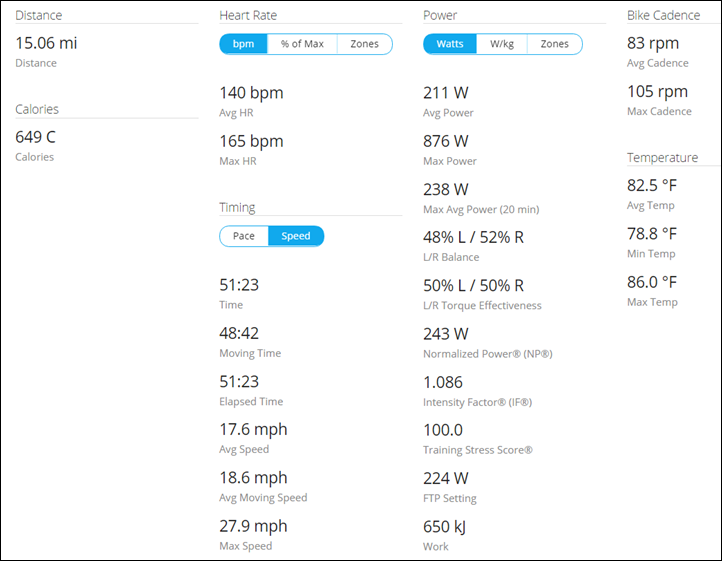Click the Power section header
The height and width of the screenshot is (561, 722).
pos(441,15)
